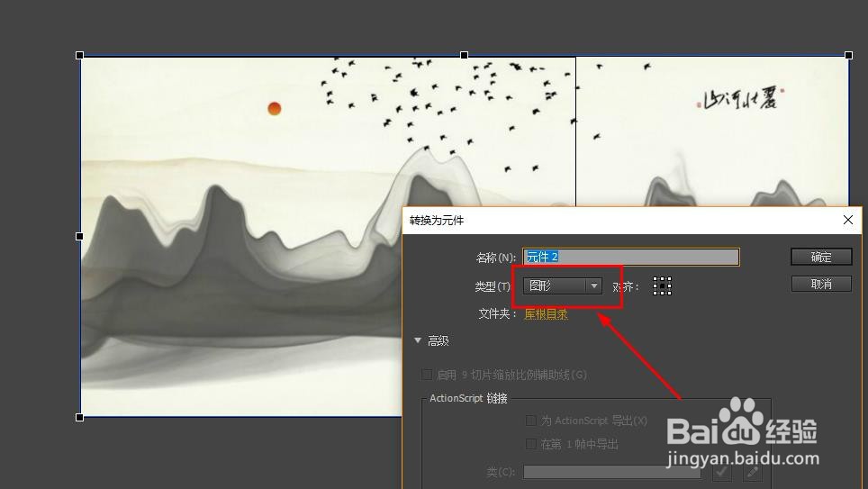
Task: Click the 取消 button
Action: click(x=821, y=284)
